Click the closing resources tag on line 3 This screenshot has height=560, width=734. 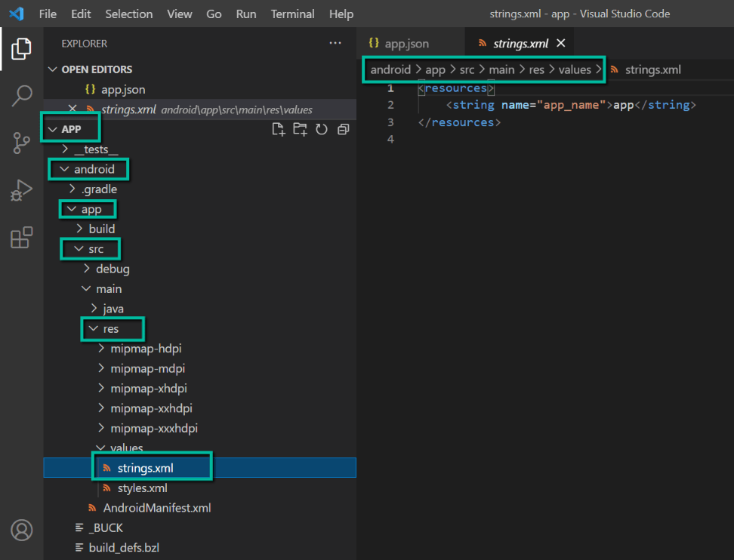(459, 122)
